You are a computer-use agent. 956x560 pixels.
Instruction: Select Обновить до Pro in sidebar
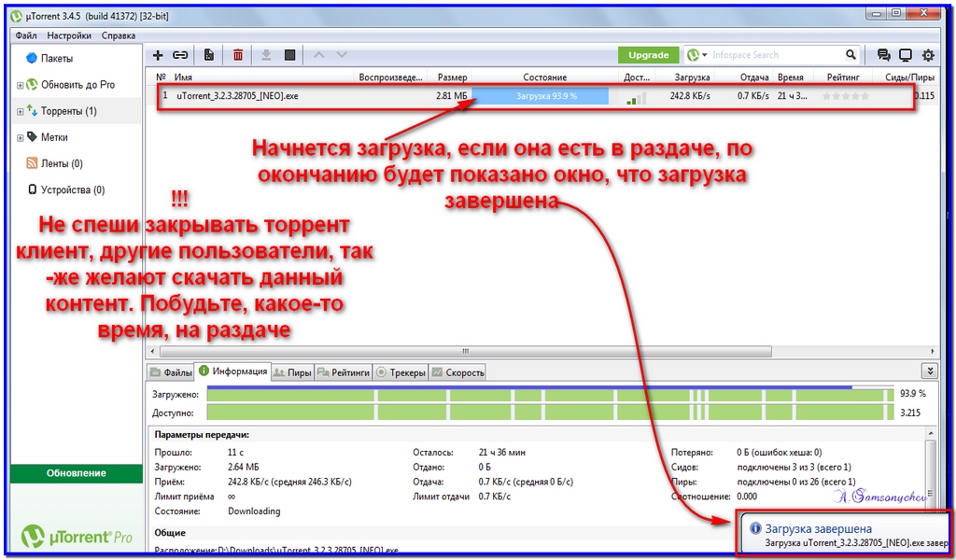pos(77,85)
